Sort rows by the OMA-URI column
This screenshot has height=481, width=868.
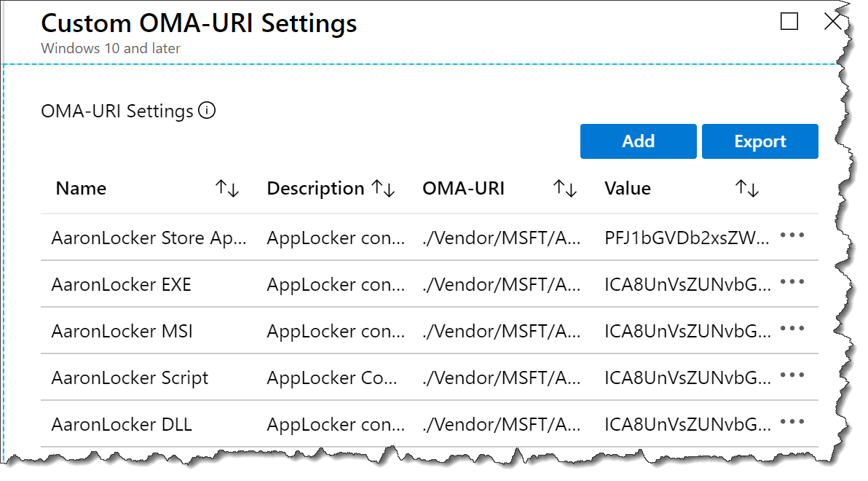pos(564,189)
